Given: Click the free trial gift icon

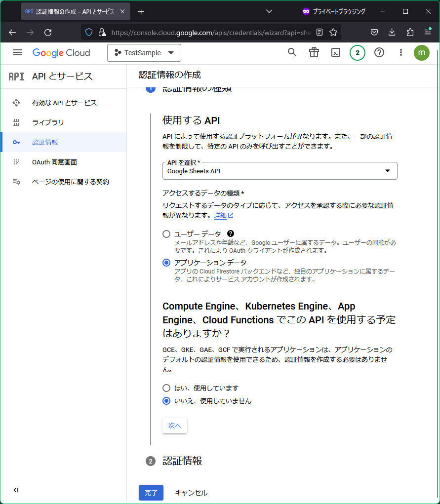Looking at the screenshot, I should pyautogui.click(x=314, y=52).
